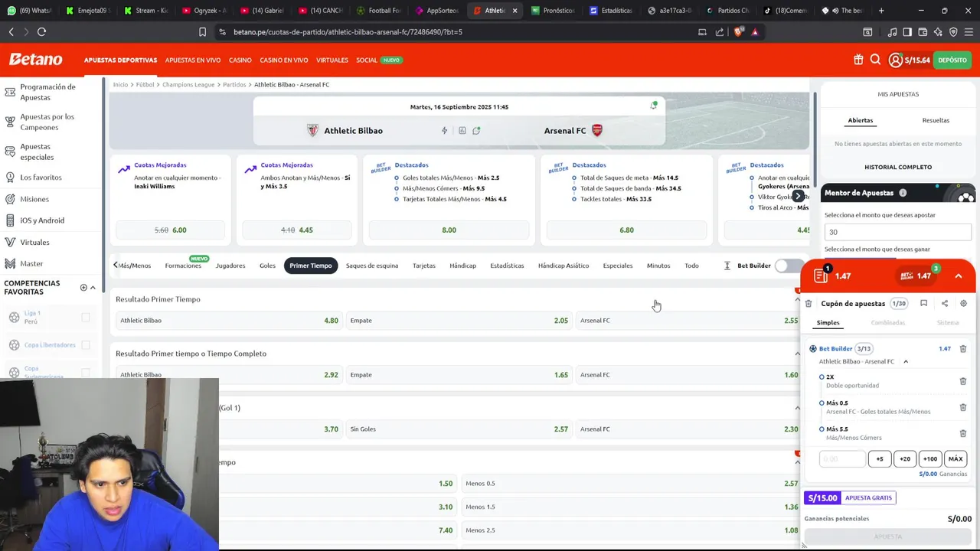Click the green jersey icon in match header
Image resolution: width=980 pixels, height=551 pixels.
click(476, 131)
